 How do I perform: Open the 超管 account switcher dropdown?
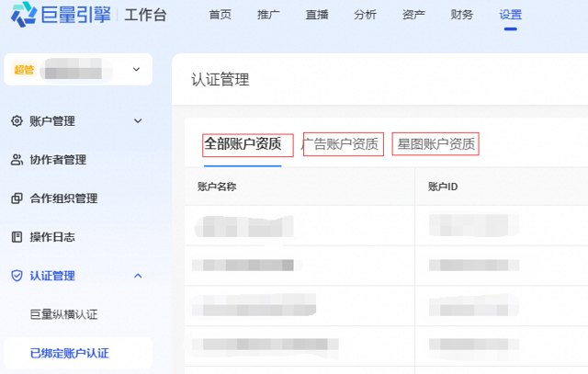(78, 70)
